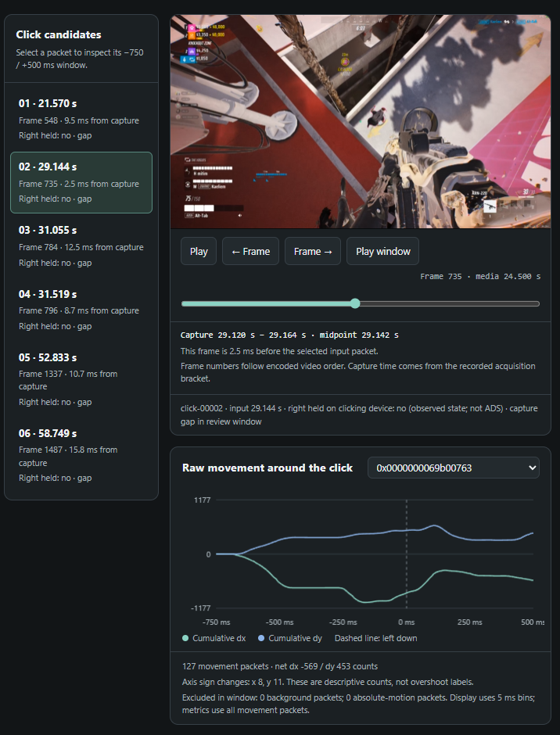Click the '1177' y-axis label
The width and height of the screenshot is (560, 735).
coord(202,500)
